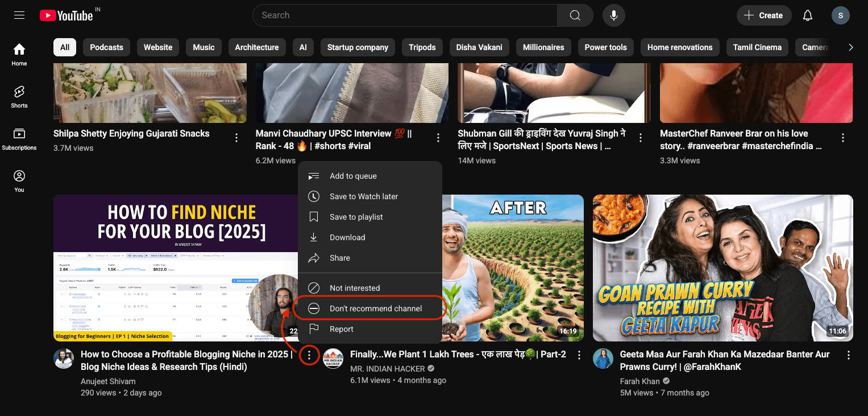Screen dimensions: 868x416
Task: Focus the Search input field
Action: pos(405,15)
